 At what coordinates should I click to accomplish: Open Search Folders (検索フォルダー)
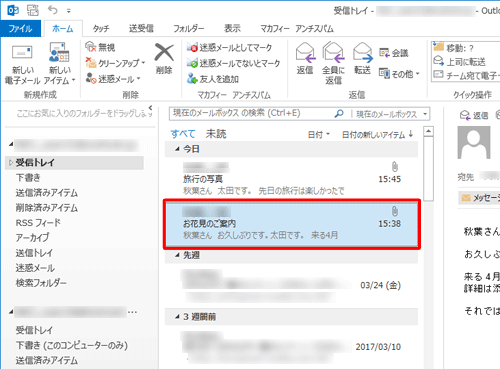click(41, 283)
